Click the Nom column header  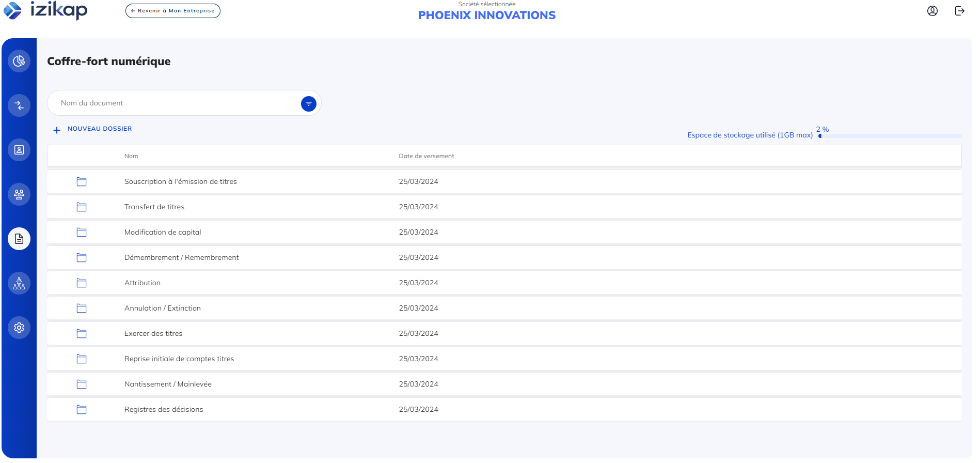[x=131, y=156]
